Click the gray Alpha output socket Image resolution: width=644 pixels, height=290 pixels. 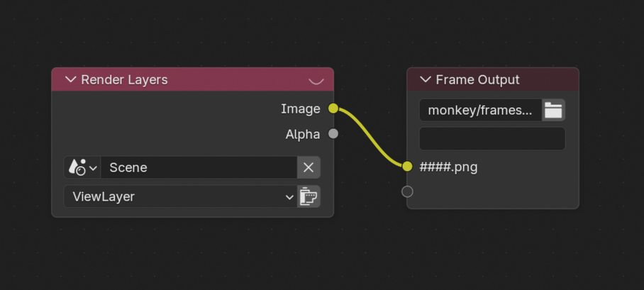[x=333, y=134]
